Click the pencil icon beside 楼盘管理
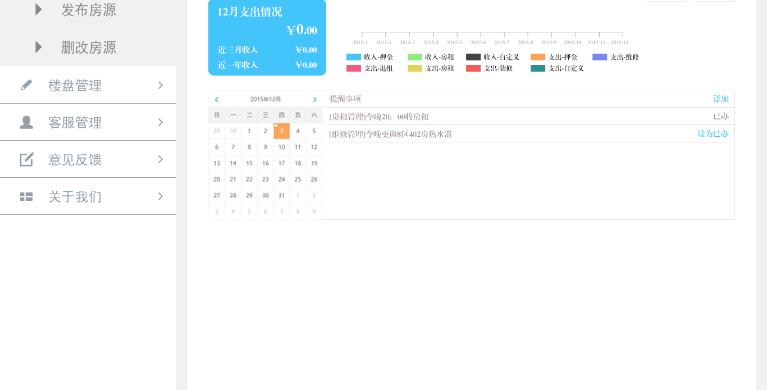This screenshot has height=390, width=767. [x=26, y=85]
